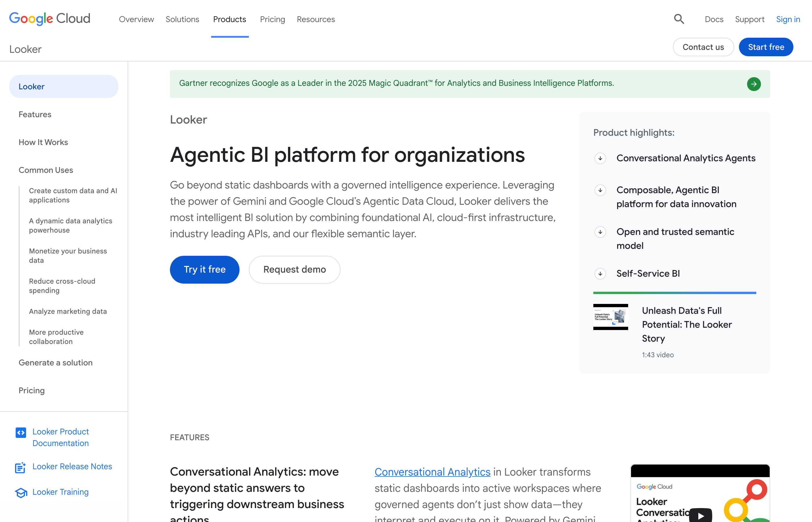Viewport: 812px width, 522px height.
Task: Open Looker Product Documentation link
Action: coord(61,437)
